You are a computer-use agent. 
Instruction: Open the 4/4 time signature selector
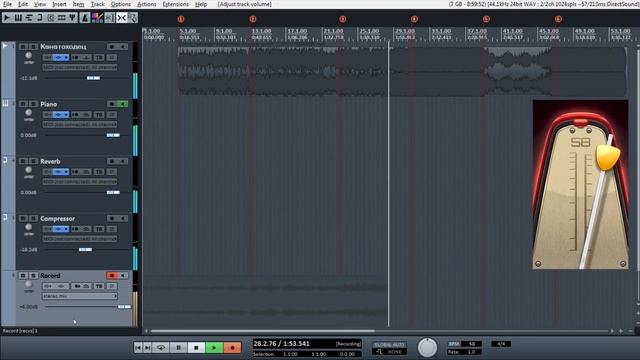pyautogui.click(x=501, y=344)
